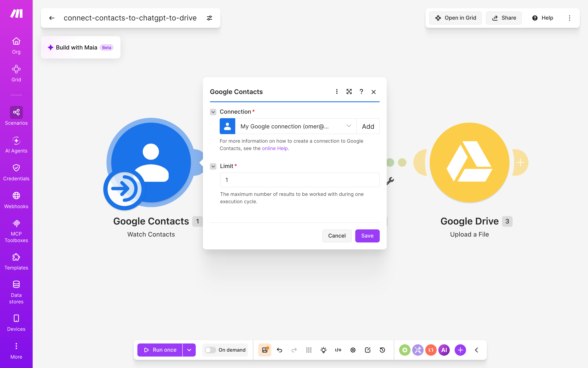Undo the last change
588x368 pixels.
[x=280, y=350]
